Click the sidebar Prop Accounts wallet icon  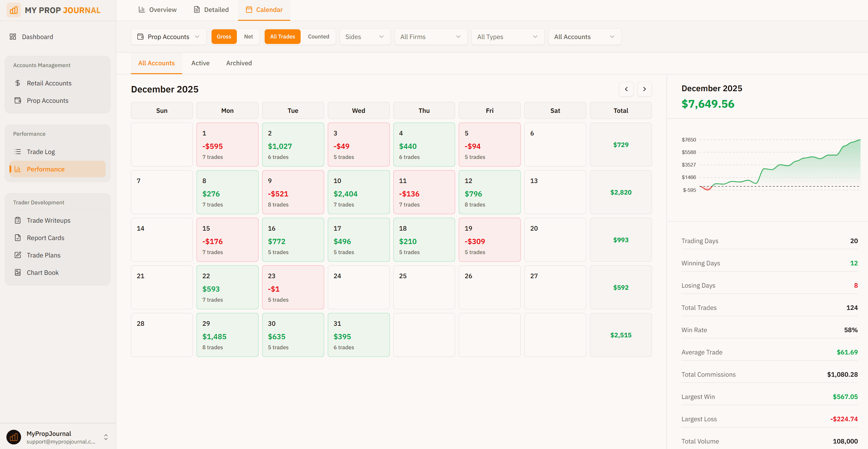click(x=18, y=100)
